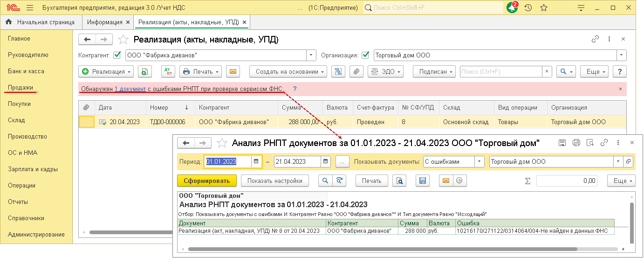The height and width of the screenshot is (258, 644).
Task: Open calendar for end date 21.04.2023
Action: click(326, 161)
